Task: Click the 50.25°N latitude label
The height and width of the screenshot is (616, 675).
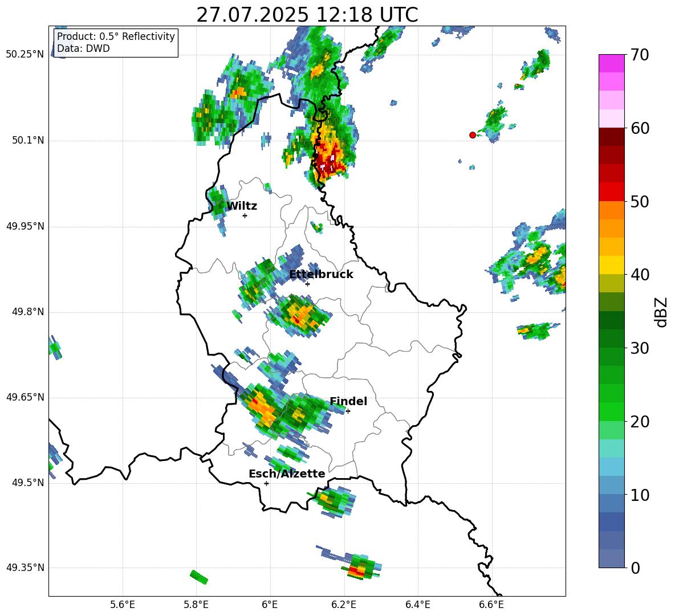Action: [25, 55]
